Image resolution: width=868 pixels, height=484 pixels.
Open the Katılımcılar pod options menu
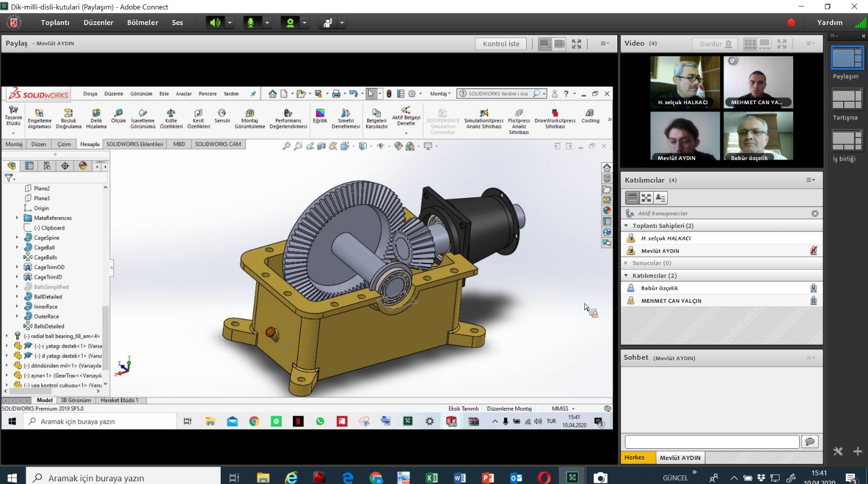810,180
